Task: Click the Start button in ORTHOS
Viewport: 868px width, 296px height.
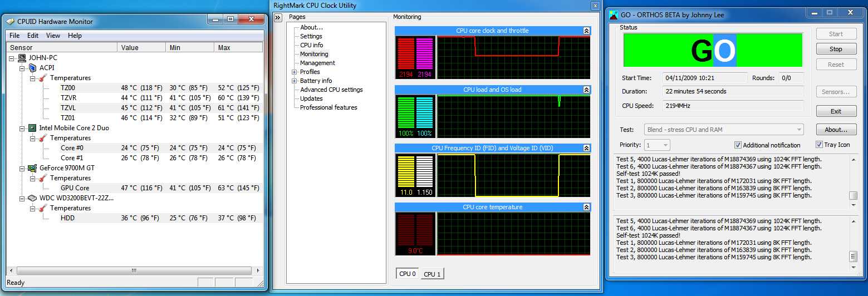Action: coord(836,34)
